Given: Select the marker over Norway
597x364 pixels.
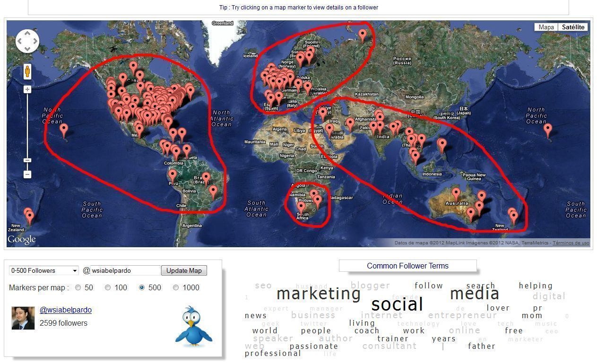Looking at the screenshot, I should [300, 60].
